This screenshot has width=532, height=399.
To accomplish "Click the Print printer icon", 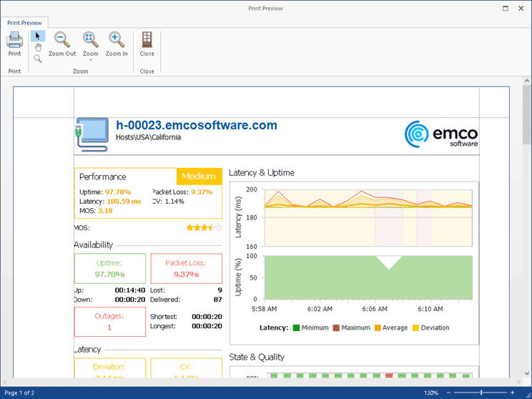I will click(x=14, y=40).
